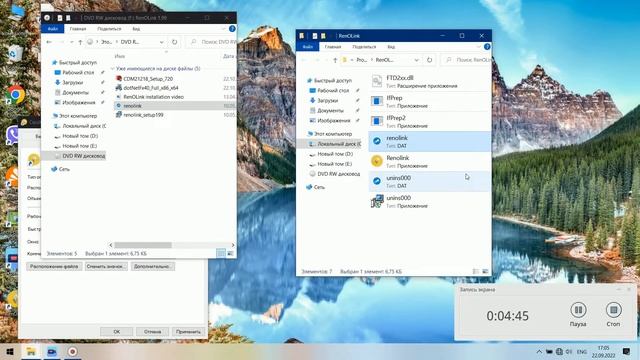
Task: Select the IfPrep application file
Action: 429,101
